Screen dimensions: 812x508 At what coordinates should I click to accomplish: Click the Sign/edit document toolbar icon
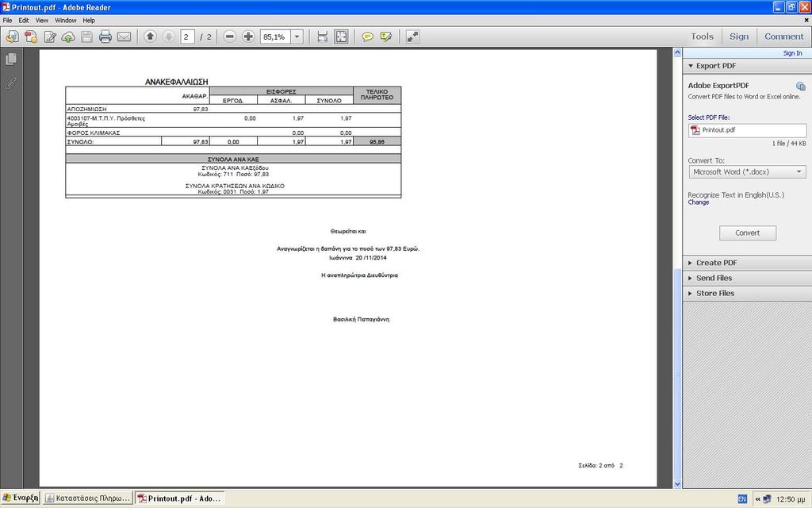coord(50,37)
